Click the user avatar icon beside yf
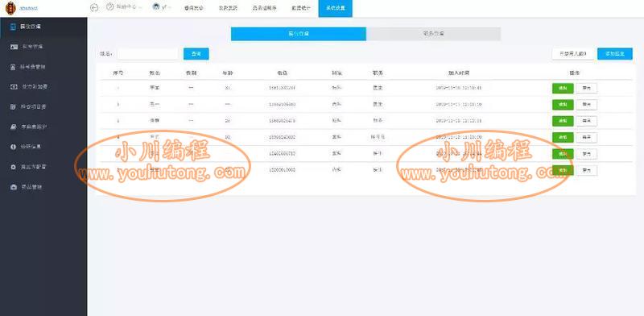The height and width of the screenshot is (316, 644). (x=156, y=7)
